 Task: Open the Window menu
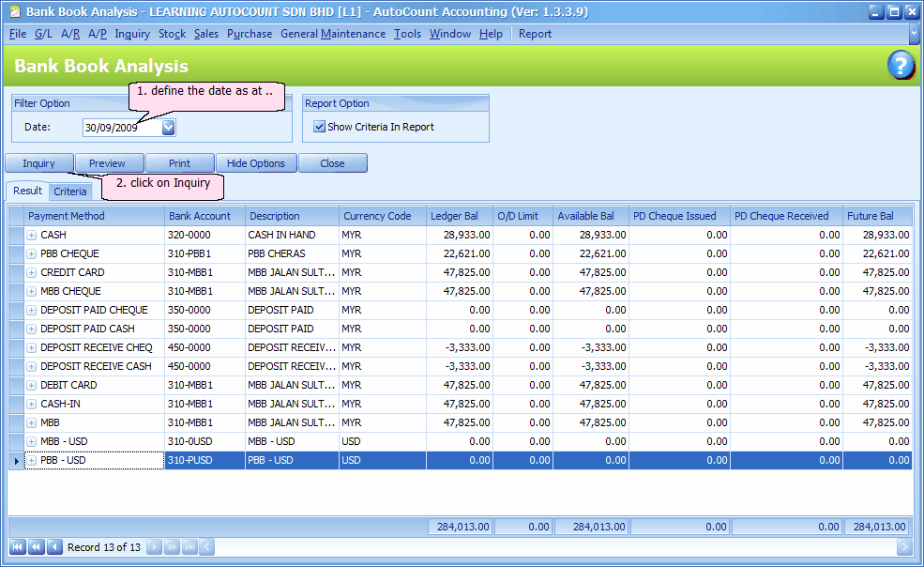pos(450,34)
